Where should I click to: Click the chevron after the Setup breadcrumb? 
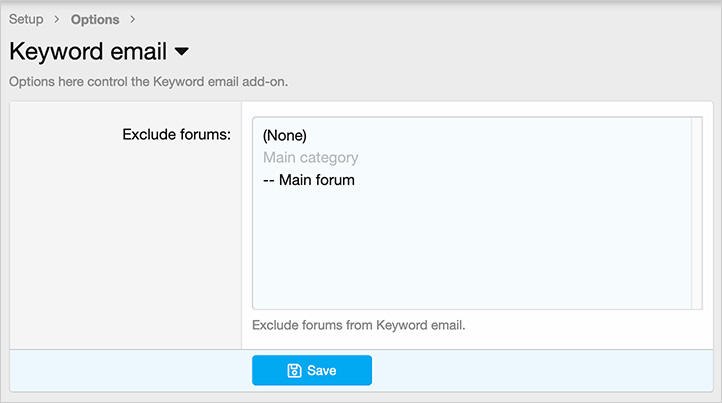[x=57, y=20]
